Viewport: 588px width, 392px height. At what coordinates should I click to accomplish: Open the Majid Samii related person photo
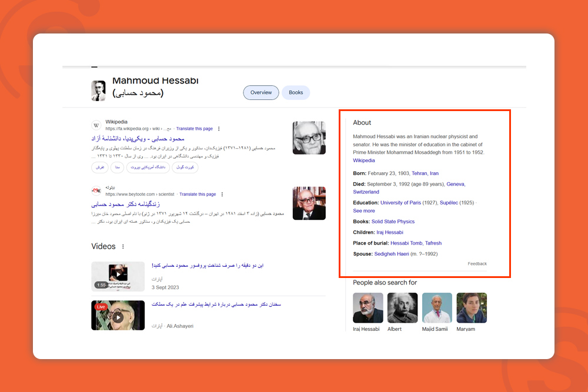437,308
